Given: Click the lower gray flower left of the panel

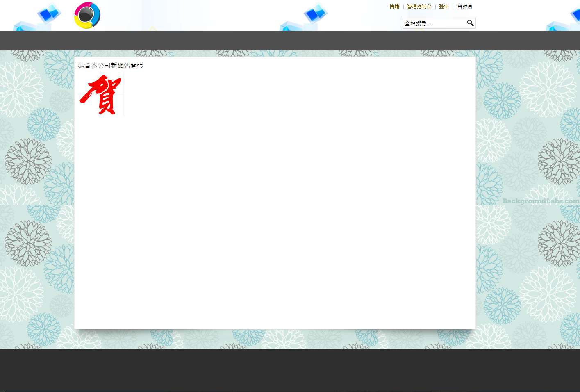Looking at the screenshot, I should [x=28, y=243].
